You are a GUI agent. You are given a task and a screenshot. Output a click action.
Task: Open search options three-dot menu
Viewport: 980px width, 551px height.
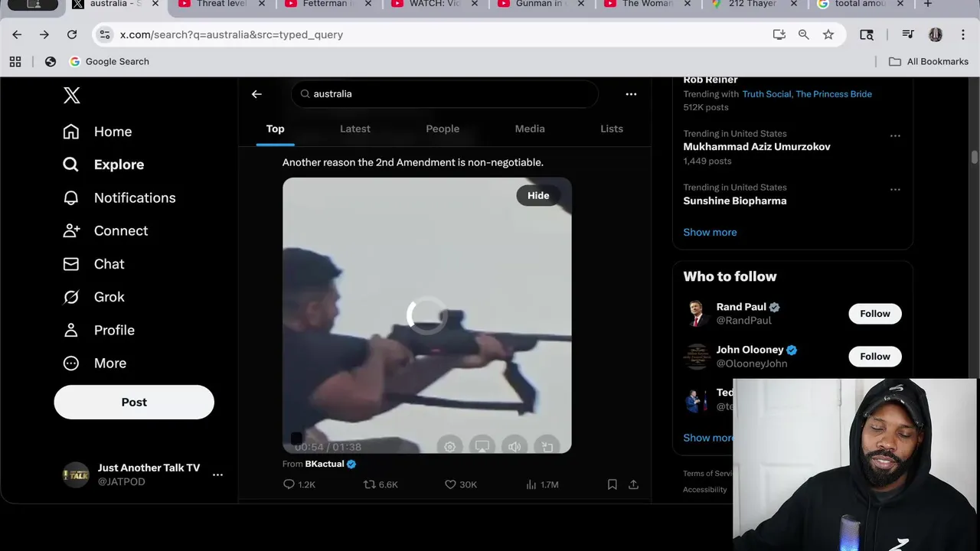coord(631,94)
